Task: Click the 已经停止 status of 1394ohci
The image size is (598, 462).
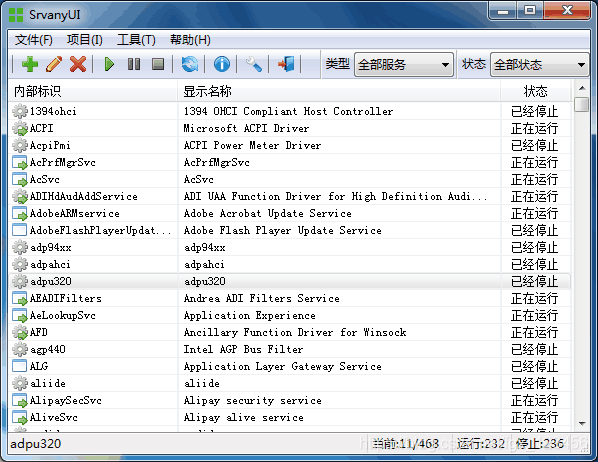Action: coord(534,111)
